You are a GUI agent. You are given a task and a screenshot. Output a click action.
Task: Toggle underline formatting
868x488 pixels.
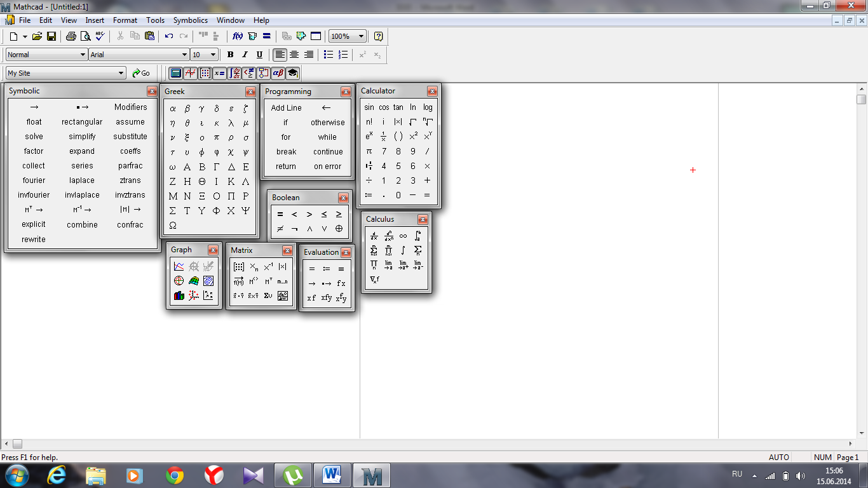pyautogui.click(x=259, y=55)
